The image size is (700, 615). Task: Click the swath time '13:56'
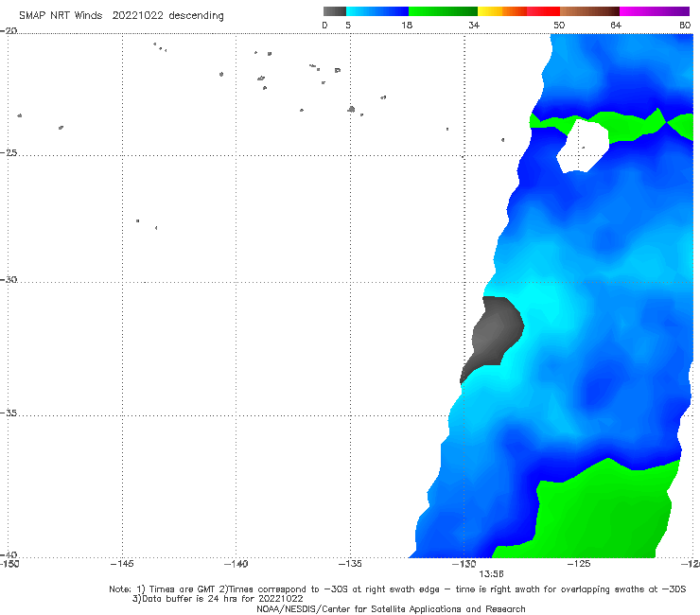[x=491, y=574]
